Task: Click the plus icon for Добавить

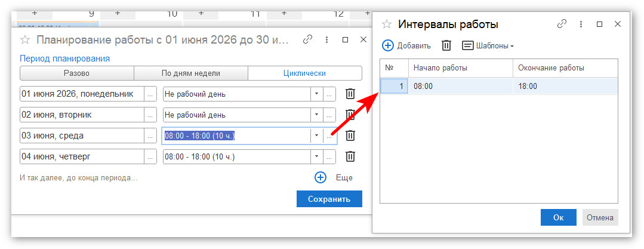Action: coord(388,45)
